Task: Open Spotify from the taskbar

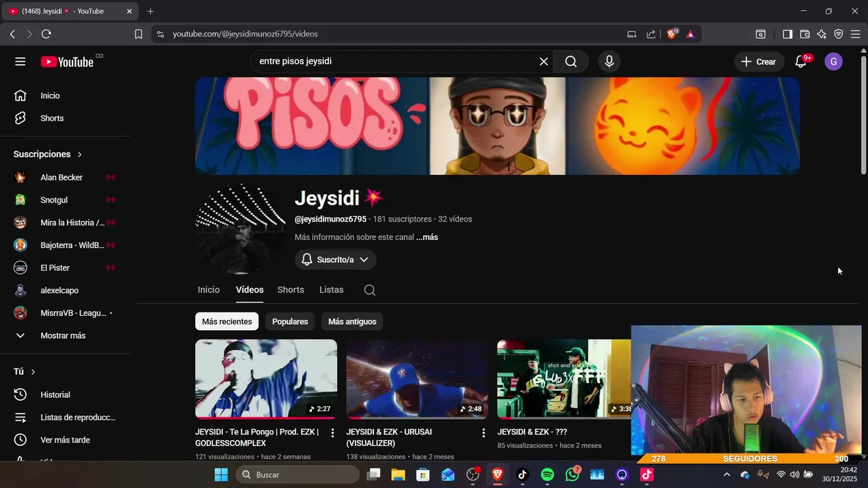Action: (x=547, y=474)
